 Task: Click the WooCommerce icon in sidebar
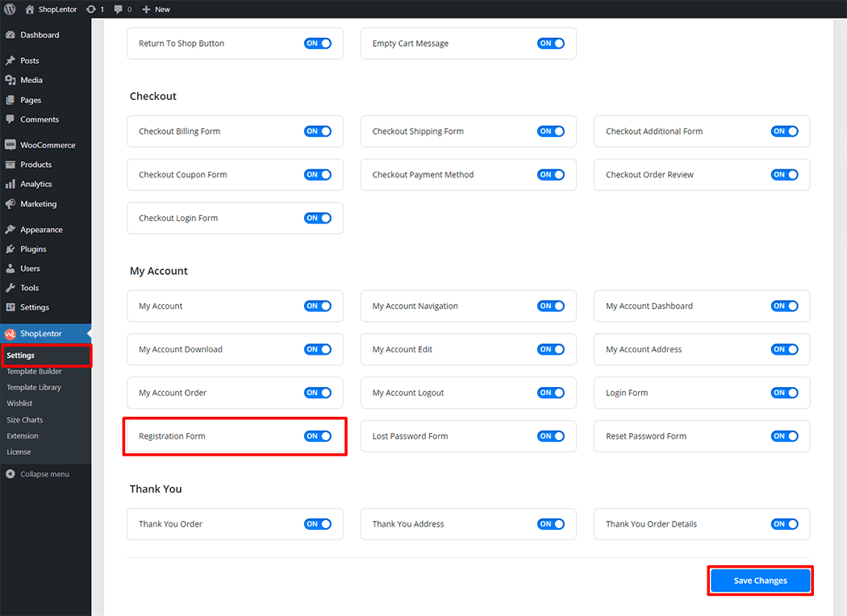pyautogui.click(x=10, y=145)
